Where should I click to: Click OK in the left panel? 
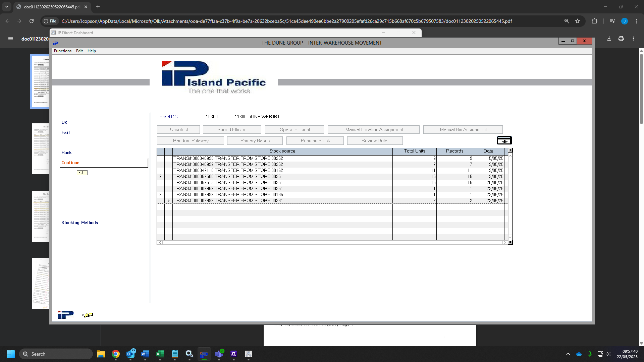coord(64,122)
